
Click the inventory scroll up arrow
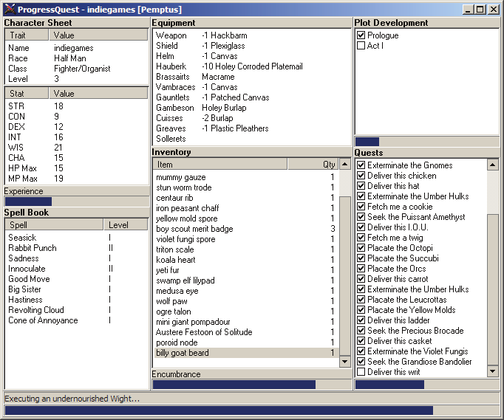pyautogui.click(x=344, y=165)
